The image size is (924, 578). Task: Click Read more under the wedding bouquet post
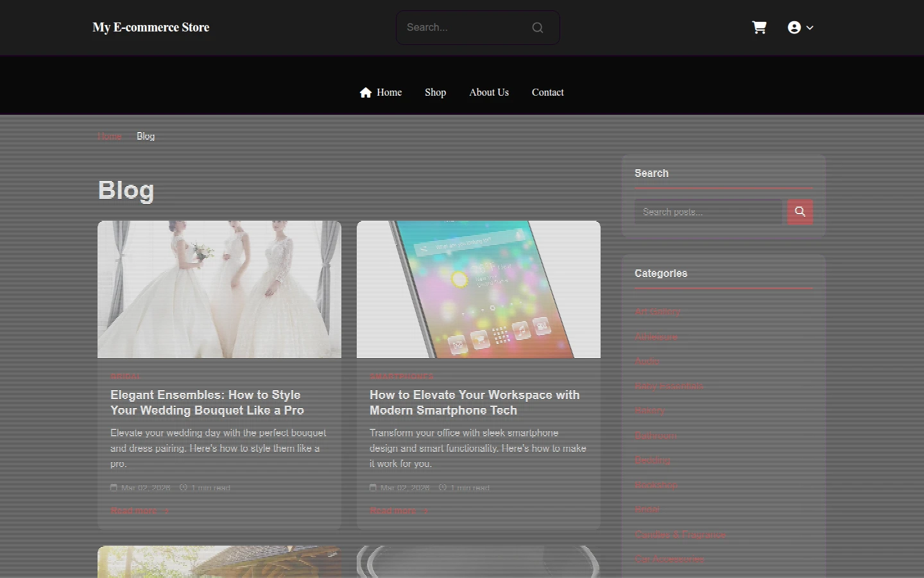[139, 511]
